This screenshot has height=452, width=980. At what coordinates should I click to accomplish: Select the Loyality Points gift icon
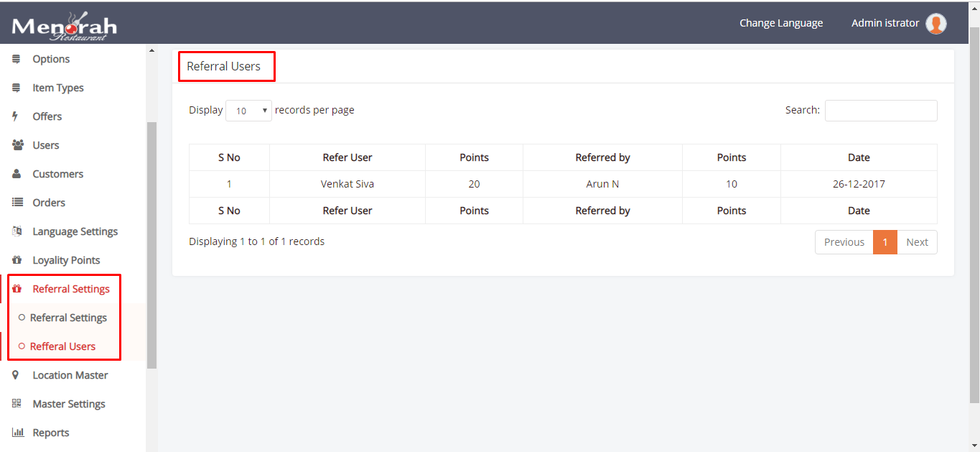pyautogui.click(x=16, y=259)
